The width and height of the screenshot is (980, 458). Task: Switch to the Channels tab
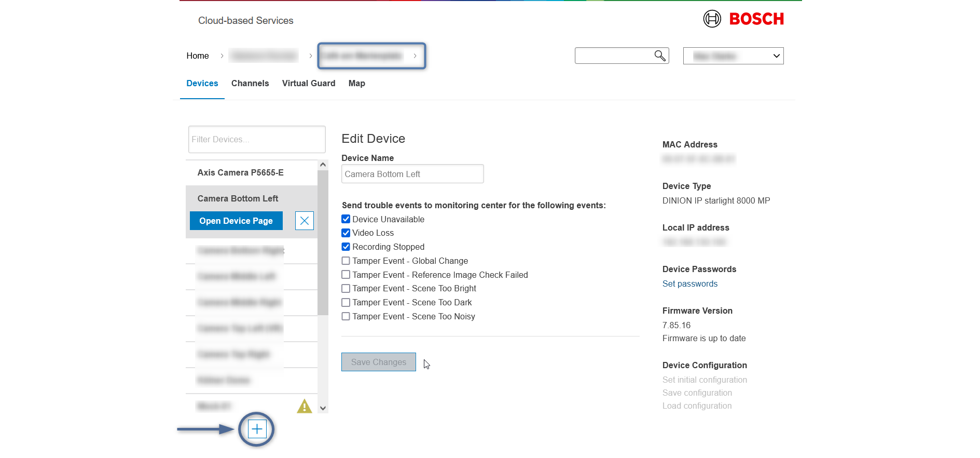[x=250, y=83]
